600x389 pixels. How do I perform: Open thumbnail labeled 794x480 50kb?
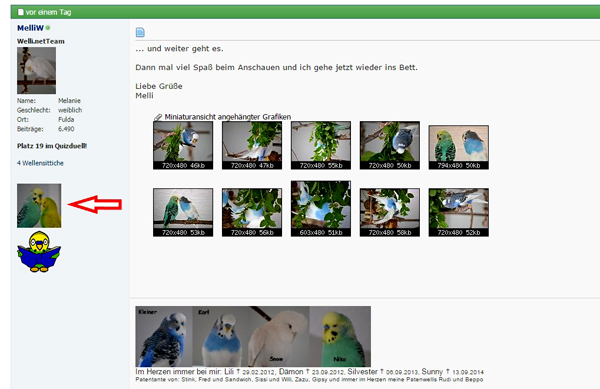pos(458,147)
